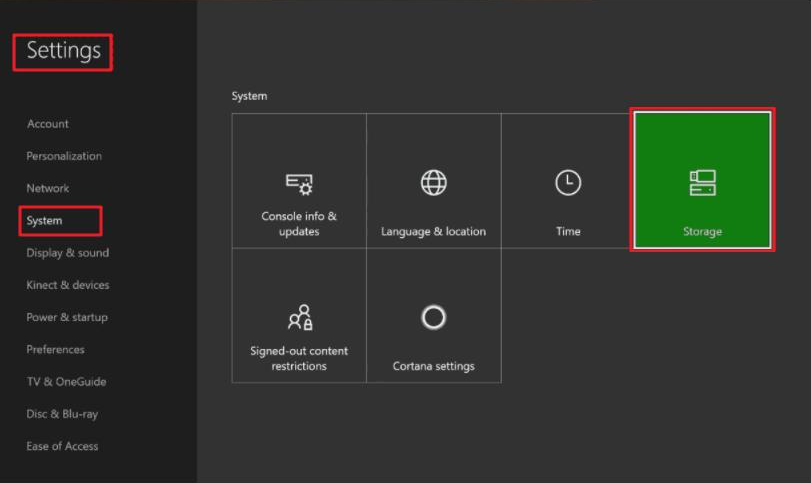Go to Personalization in the sidebar
Screen dimensions: 811x483
click(x=64, y=156)
